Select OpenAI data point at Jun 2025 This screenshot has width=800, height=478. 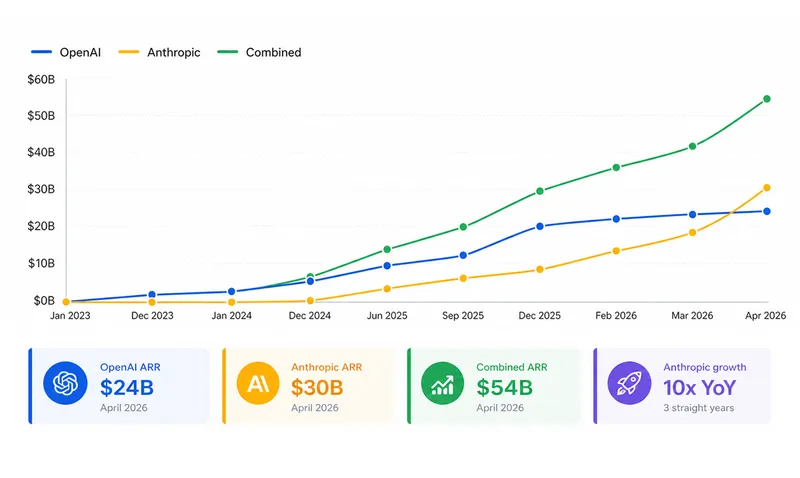point(387,266)
